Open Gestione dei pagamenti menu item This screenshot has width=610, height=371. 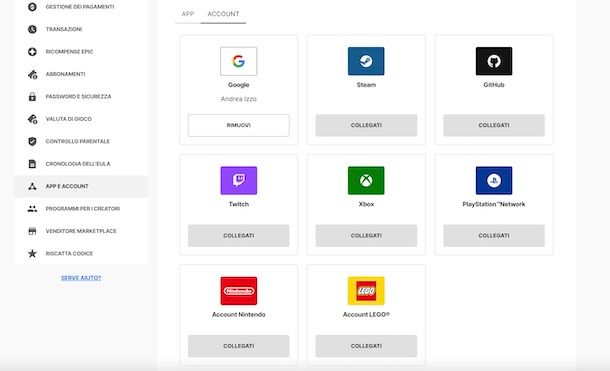(80, 7)
